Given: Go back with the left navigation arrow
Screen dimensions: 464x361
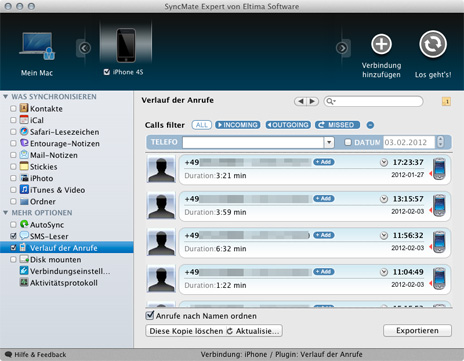Looking at the screenshot, I should point(301,101).
